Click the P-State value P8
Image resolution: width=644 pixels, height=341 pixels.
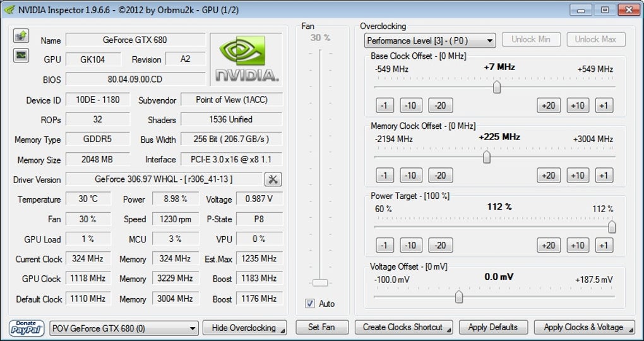tap(259, 219)
